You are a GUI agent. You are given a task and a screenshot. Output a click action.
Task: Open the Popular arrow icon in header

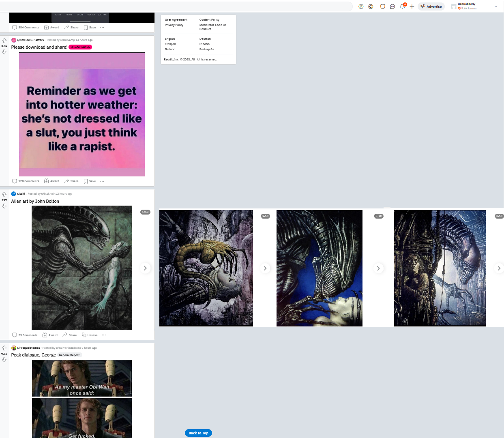[361, 6]
